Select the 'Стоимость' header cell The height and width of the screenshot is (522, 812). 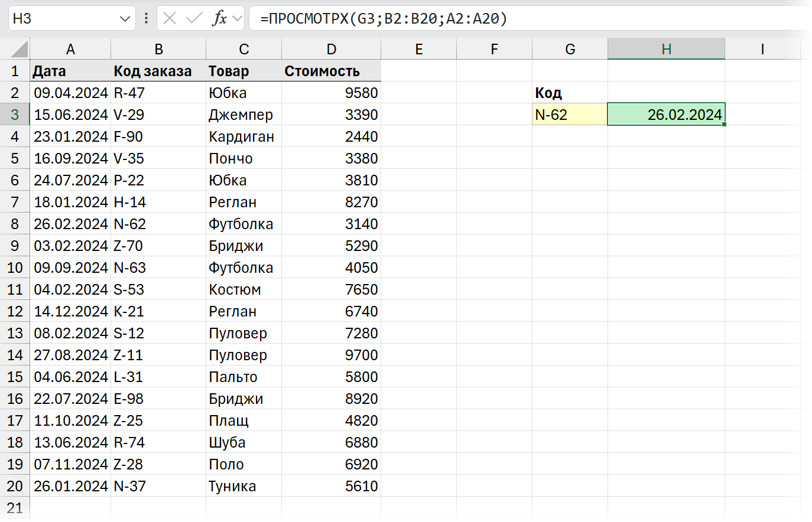331,71
